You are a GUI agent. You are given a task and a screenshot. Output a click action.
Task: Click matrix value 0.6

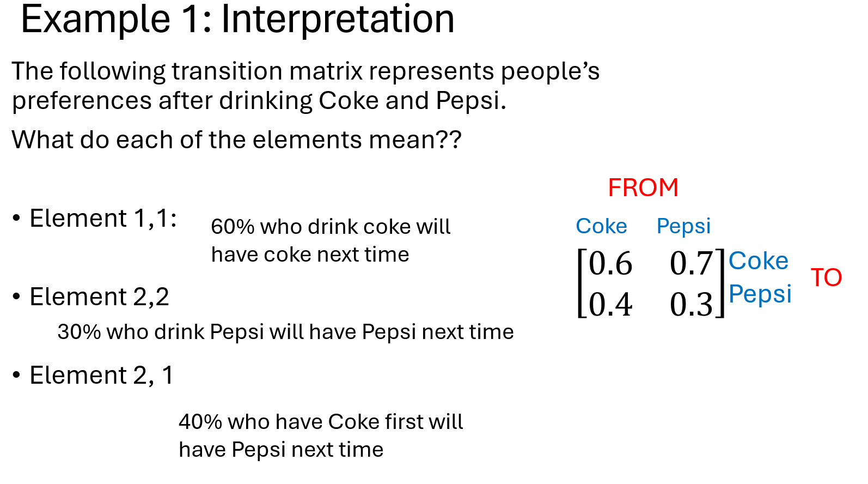point(610,263)
